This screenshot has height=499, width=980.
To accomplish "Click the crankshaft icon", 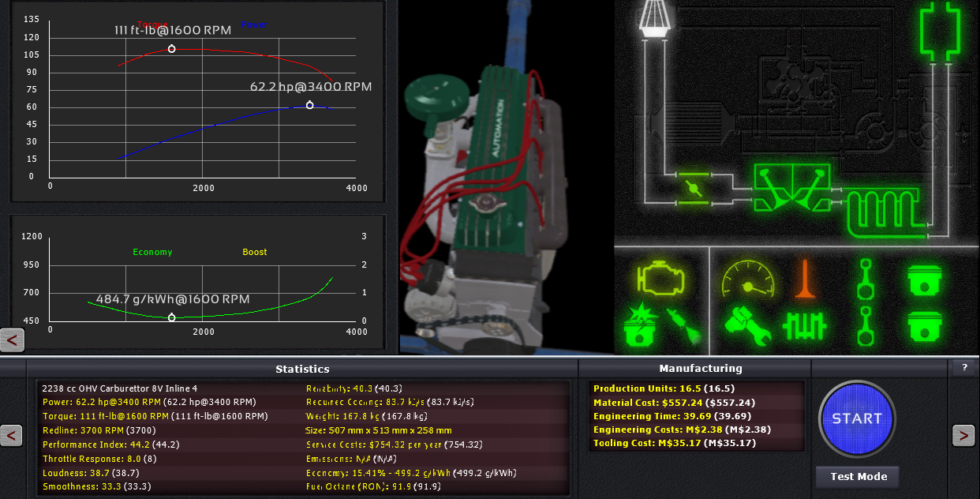I will (x=803, y=326).
